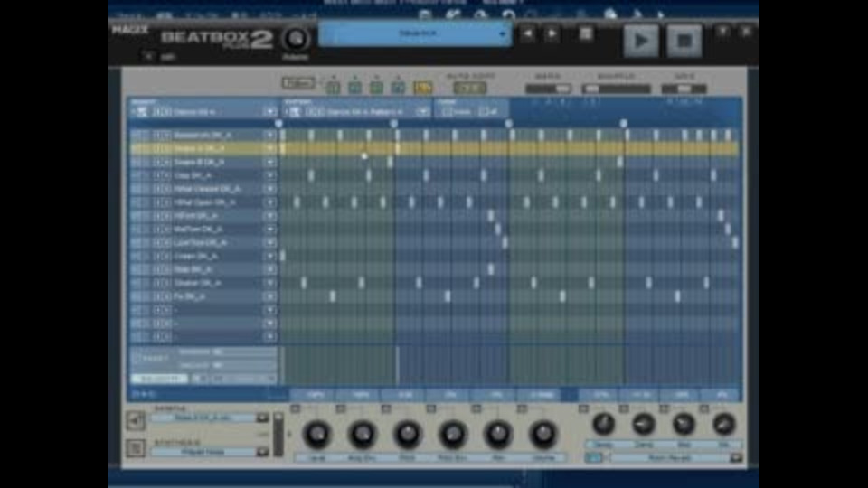Click the second effect knob on the right
The height and width of the screenshot is (488, 868).
643,425
